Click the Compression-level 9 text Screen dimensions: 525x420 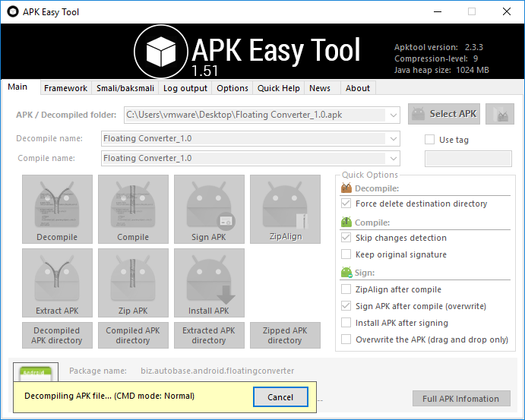(x=436, y=58)
